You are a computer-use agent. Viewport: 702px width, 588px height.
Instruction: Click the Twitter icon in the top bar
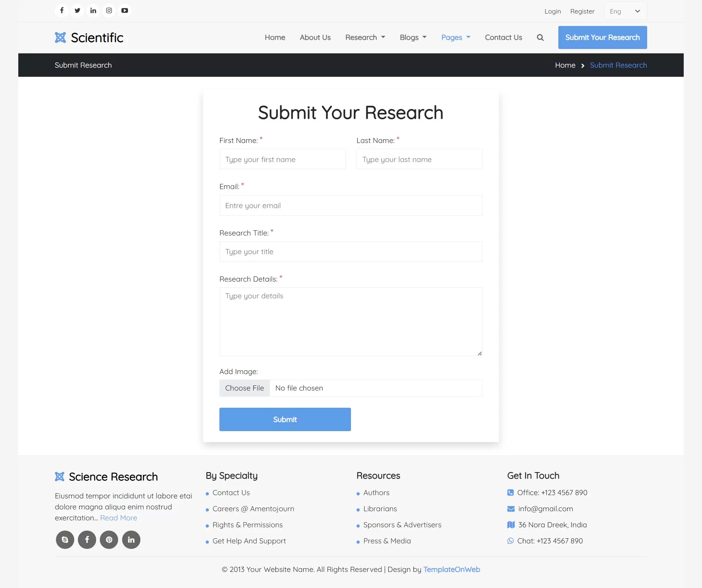click(x=77, y=11)
